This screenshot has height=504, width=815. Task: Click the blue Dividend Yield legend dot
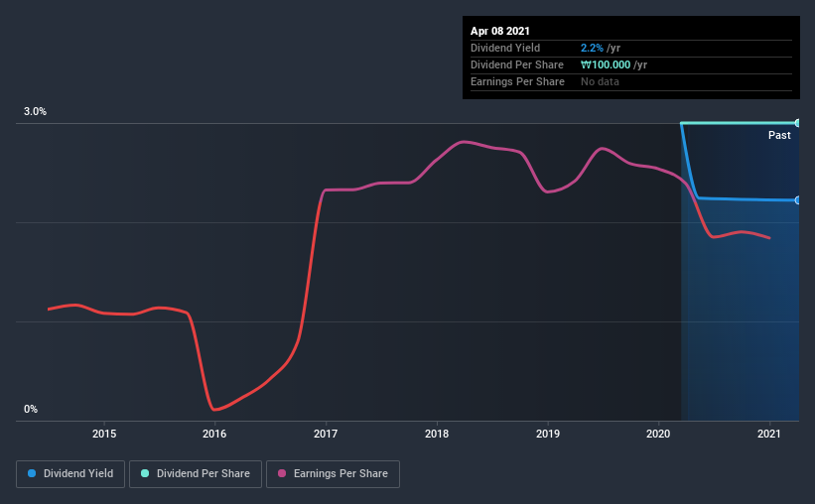(x=32, y=473)
